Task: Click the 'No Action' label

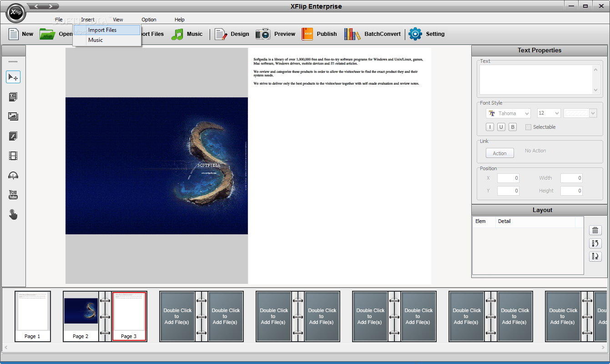Action: (x=535, y=151)
